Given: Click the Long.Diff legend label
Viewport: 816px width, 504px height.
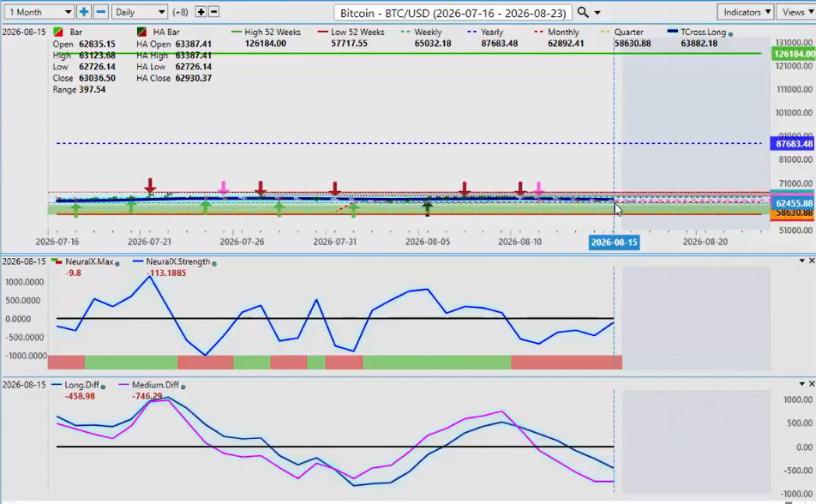Looking at the screenshot, I should coord(81,385).
